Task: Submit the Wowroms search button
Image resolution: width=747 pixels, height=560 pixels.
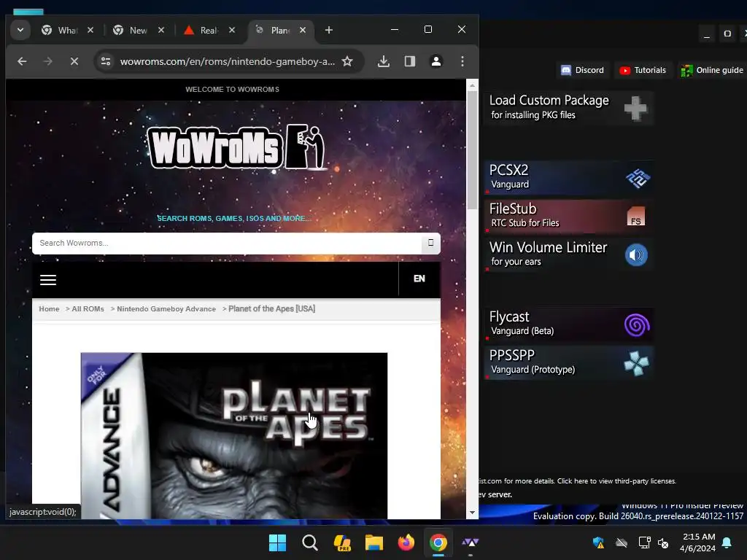Action: pos(430,244)
